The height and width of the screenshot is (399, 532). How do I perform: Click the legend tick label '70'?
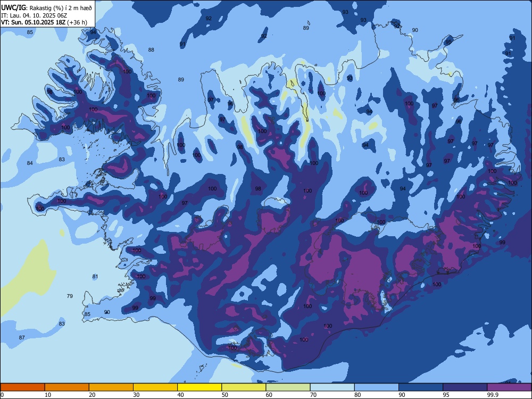tap(313, 395)
